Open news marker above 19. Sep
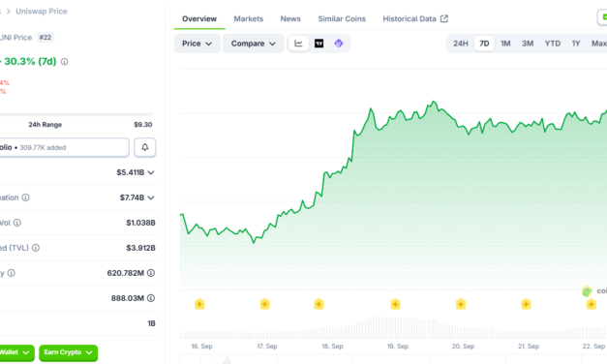Screen dimensions: 607x364 point(395,304)
